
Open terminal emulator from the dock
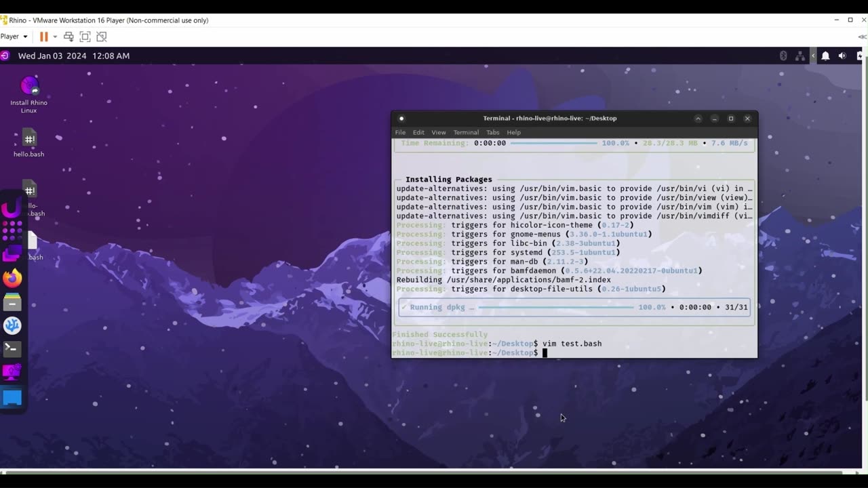(x=12, y=349)
